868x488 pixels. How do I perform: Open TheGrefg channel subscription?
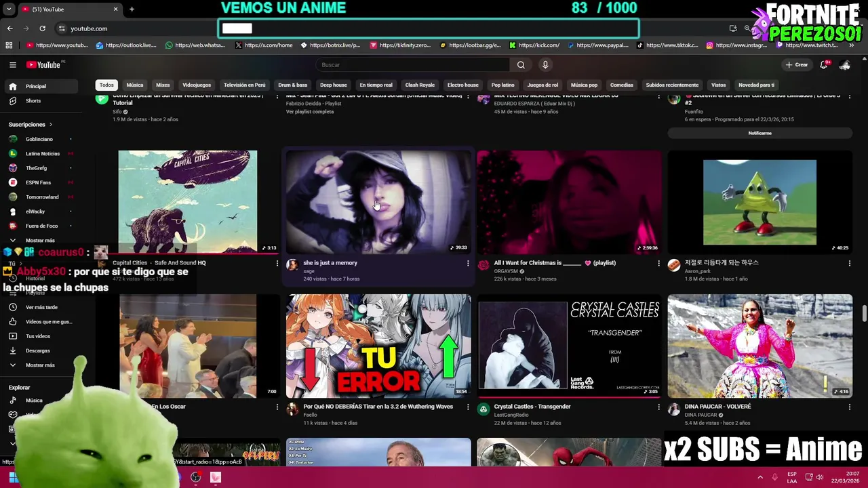[x=37, y=168]
